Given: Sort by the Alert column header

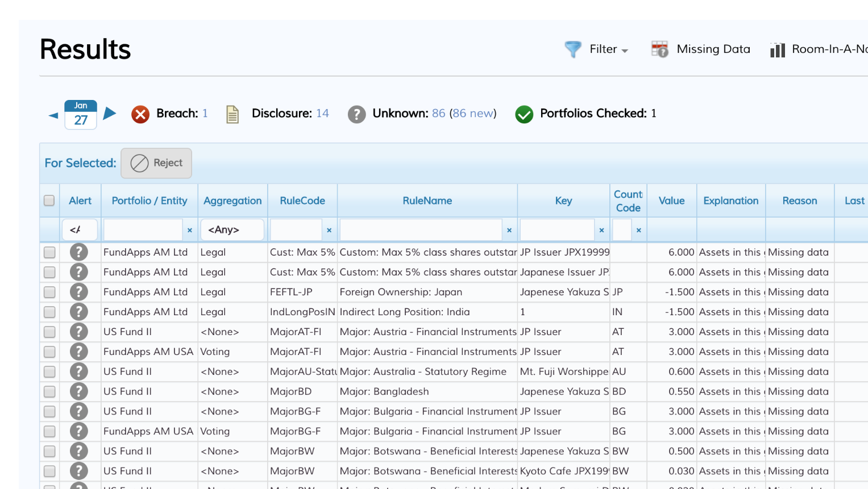Looking at the screenshot, I should (x=80, y=200).
